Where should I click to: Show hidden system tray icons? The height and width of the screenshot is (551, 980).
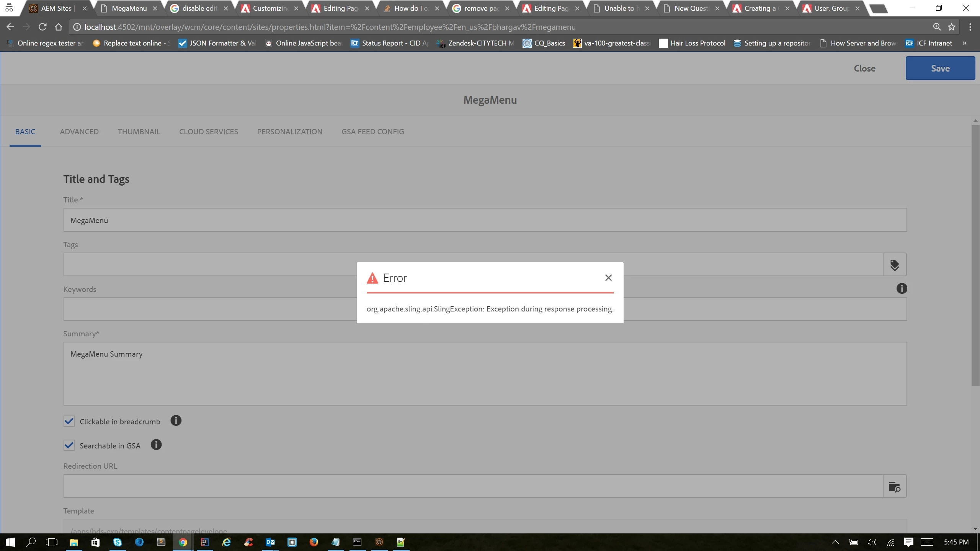(x=835, y=542)
